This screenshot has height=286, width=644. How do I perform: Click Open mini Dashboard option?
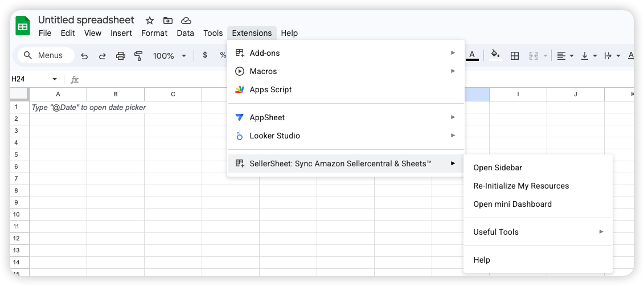click(x=512, y=204)
